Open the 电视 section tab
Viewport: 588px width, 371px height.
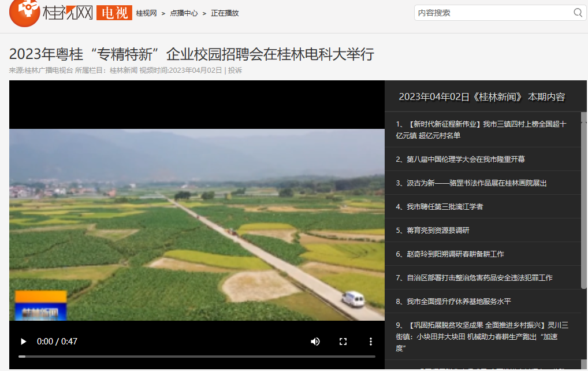(x=114, y=13)
